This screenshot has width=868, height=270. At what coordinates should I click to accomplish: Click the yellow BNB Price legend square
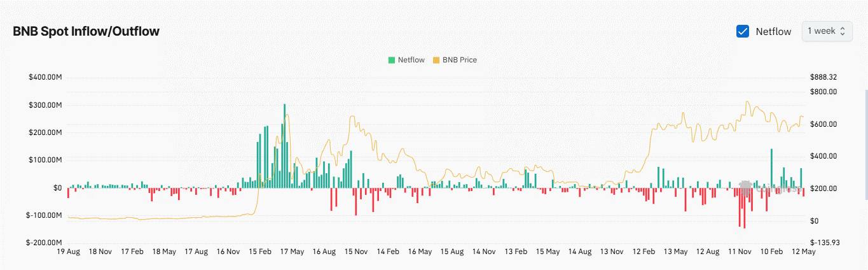[436, 60]
